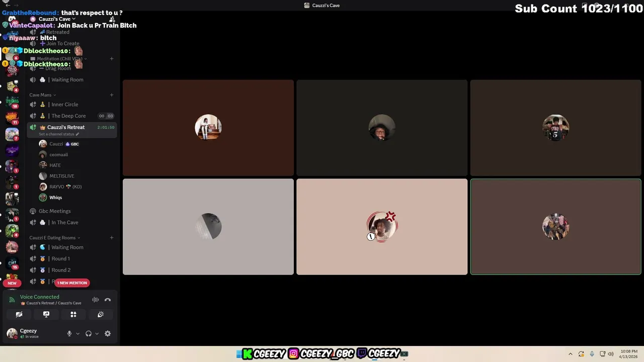Open Windows Start button

[239, 354]
